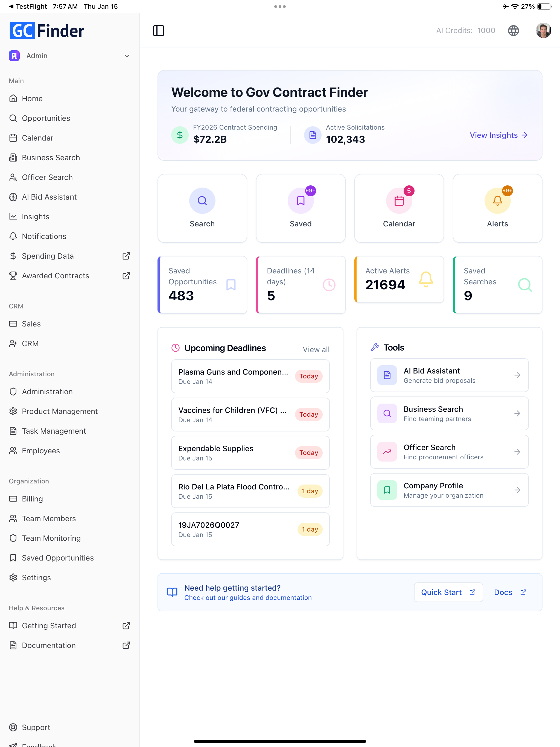
Task: Open Quick Start guide button
Action: click(448, 592)
